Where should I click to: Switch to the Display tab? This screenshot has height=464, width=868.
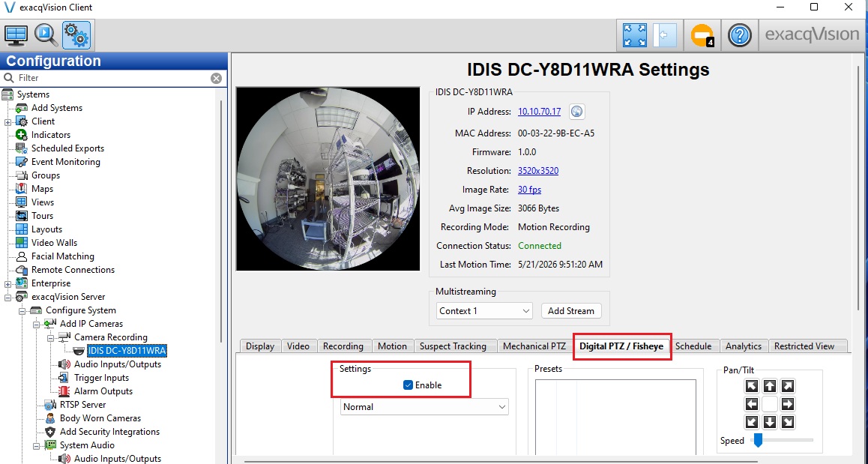click(x=260, y=346)
